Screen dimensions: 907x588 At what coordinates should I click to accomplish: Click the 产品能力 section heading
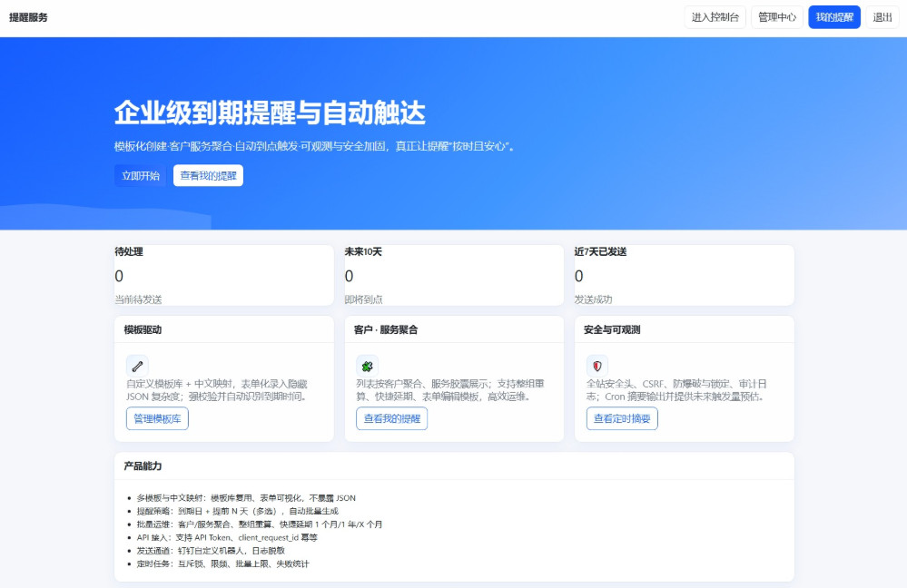pos(143,465)
